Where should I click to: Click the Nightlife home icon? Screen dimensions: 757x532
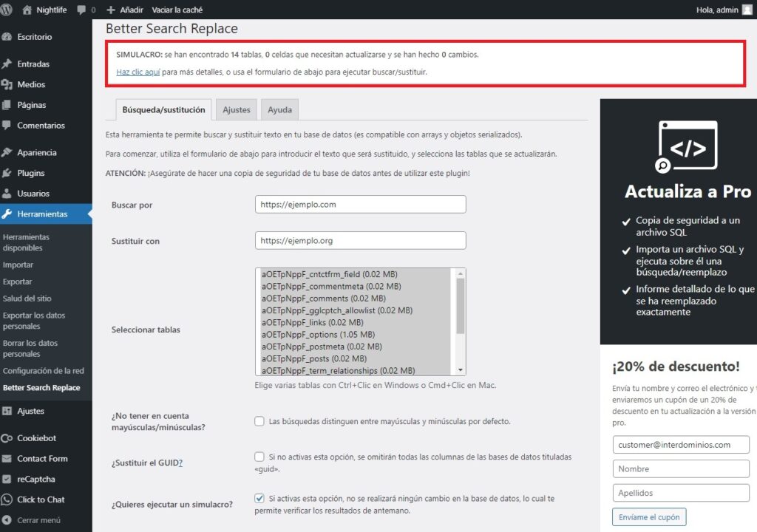[x=27, y=10]
